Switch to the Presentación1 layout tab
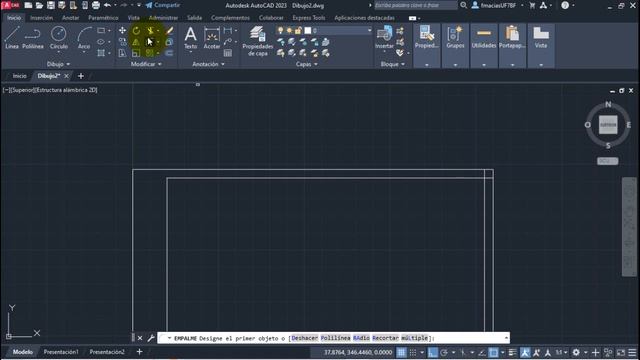Screen dimensions: 640x360 click(x=61, y=352)
